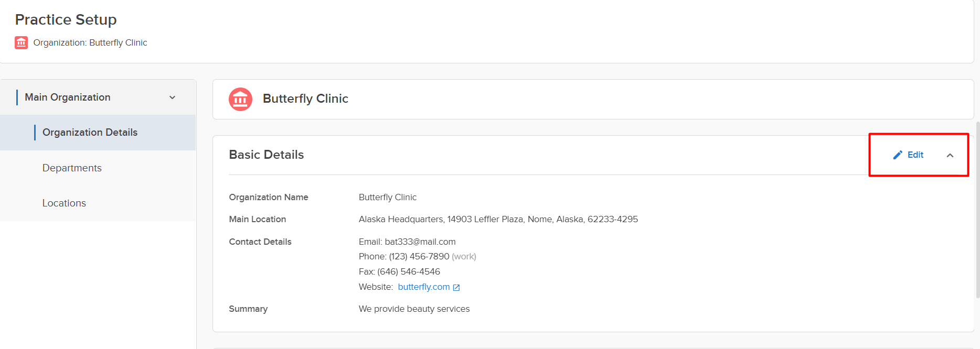Click the page vertical scrollbar
Image resolution: width=980 pixels, height=349 pixels.
pyautogui.click(x=977, y=210)
